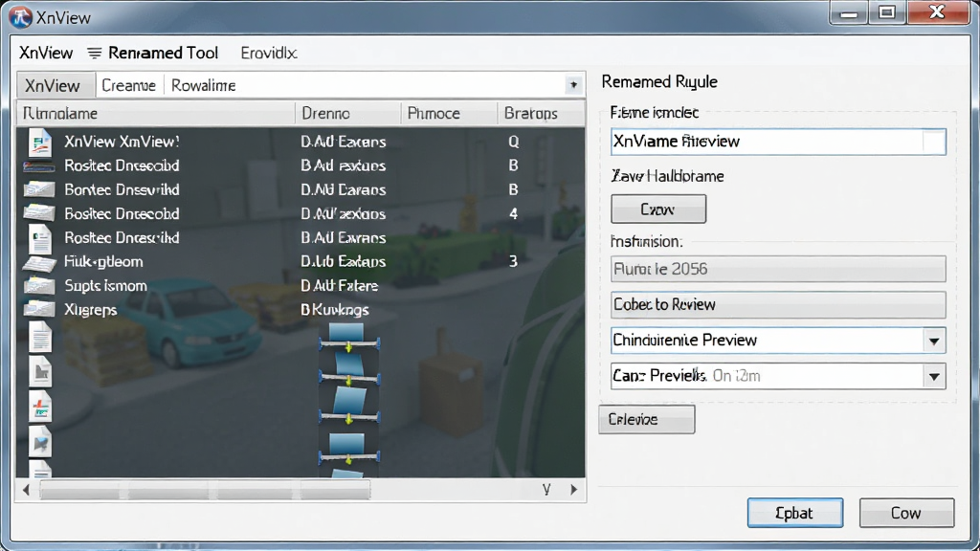Sort by the Brarops column header
980x551 pixels.
pyautogui.click(x=541, y=113)
